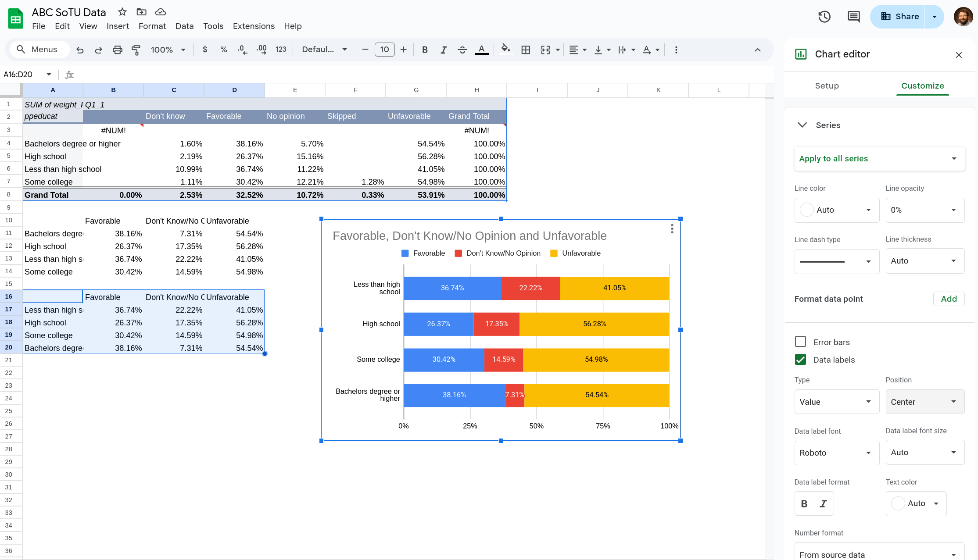Toggle bold data label format
Screen dimensions: 978x560
(804, 503)
